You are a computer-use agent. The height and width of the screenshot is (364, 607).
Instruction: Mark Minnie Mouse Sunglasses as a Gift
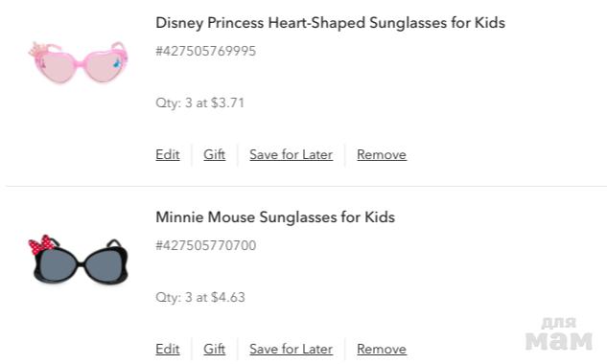pyautogui.click(x=214, y=349)
